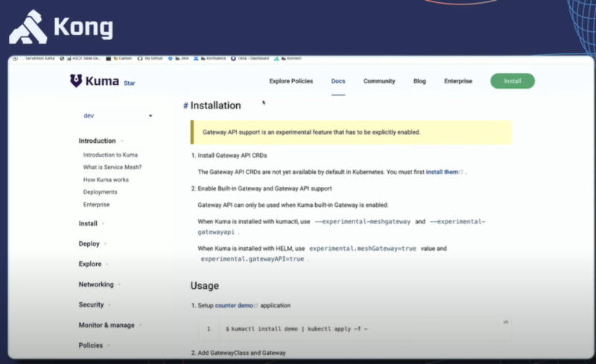Open the dev version dropdown
596x364 pixels.
coord(118,115)
